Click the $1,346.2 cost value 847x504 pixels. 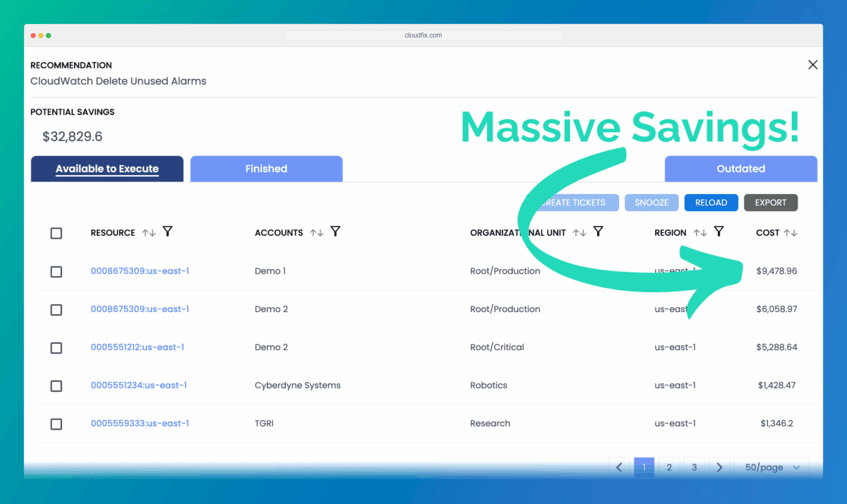[776, 424]
